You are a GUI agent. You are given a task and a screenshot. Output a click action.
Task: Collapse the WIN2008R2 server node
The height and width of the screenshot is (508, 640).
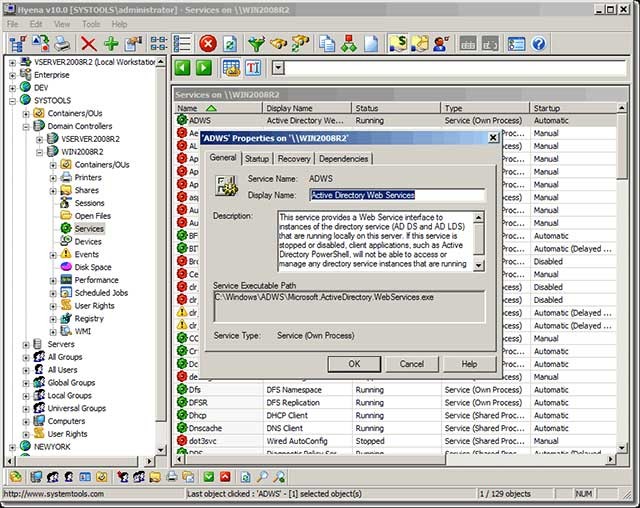[x=40, y=151]
